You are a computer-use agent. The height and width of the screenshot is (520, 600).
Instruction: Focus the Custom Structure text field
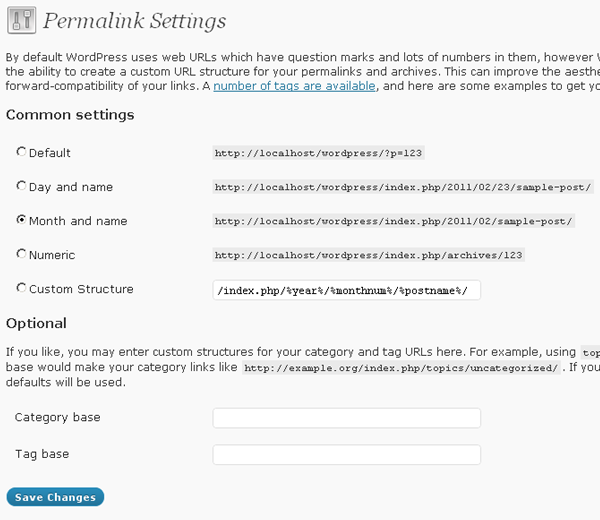point(347,290)
